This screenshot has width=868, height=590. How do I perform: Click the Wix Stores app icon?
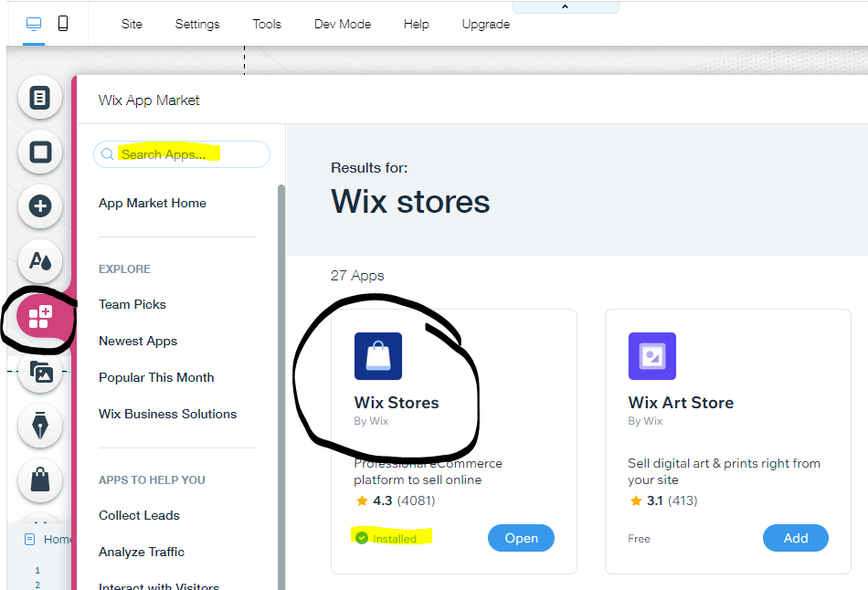coord(378,356)
